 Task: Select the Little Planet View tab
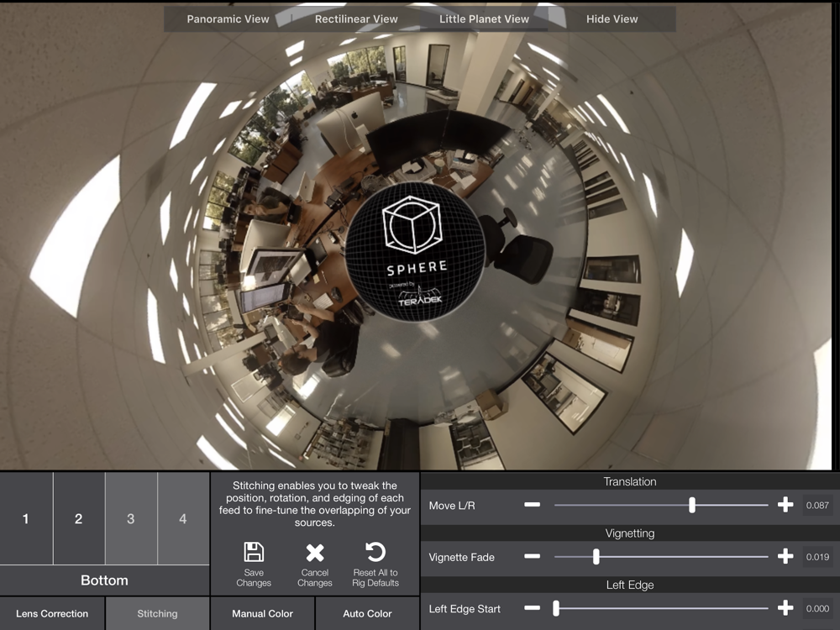(484, 18)
